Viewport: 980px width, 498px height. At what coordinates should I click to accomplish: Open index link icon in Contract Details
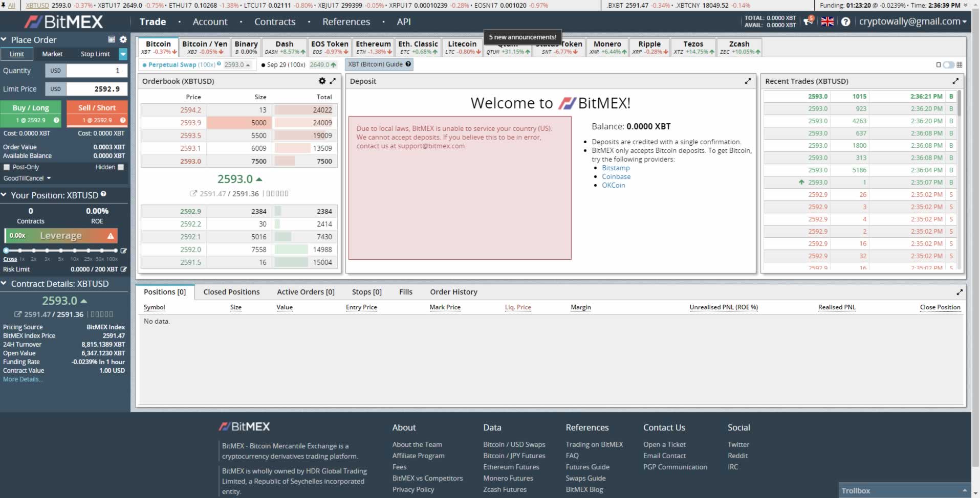pyautogui.click(x=18, y=314)
